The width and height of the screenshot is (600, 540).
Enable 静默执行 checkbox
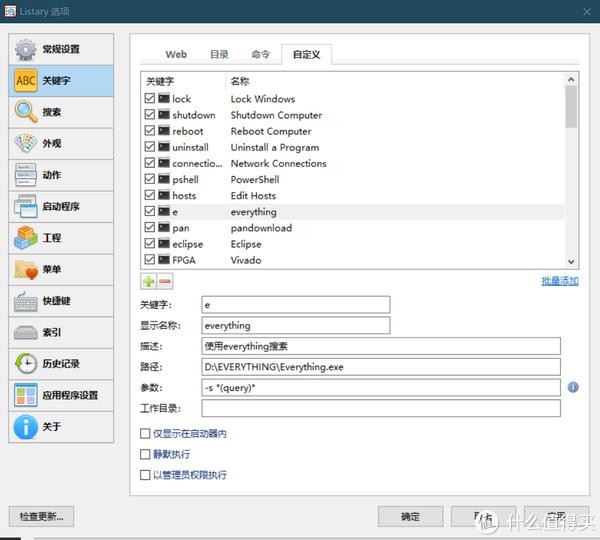click(x=145, y=454)
